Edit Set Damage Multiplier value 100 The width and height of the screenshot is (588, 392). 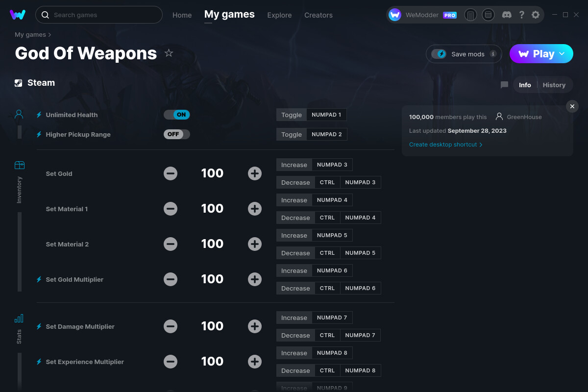point(212,326)
